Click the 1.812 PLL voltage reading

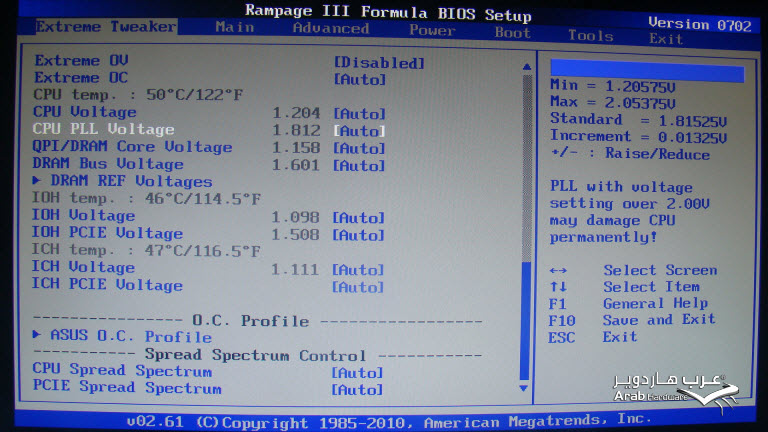[296, 130]
